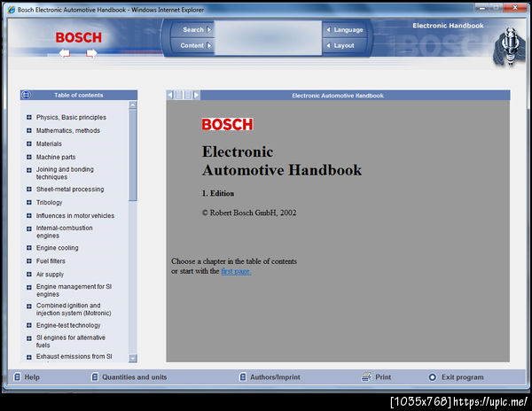Select 'Sheet-metal processing' text
The width and height of the screenshot is (532, 411).
pos(70,189)
